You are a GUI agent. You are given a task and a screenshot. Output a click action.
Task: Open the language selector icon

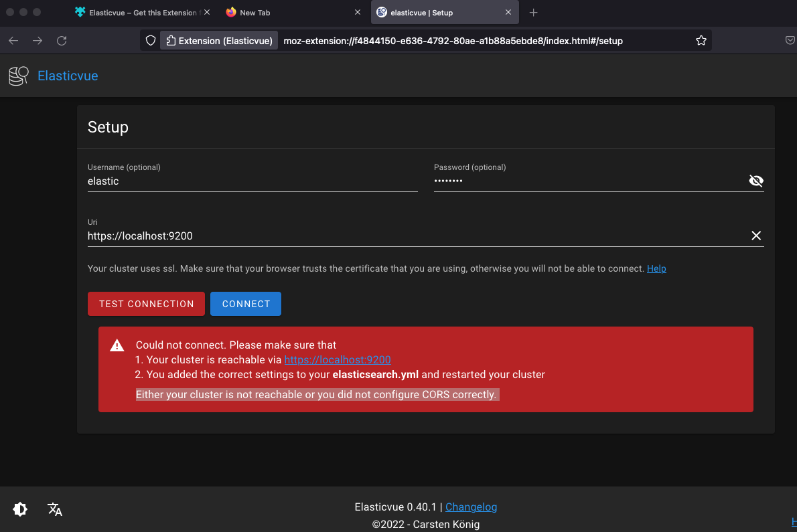point(55,509)
